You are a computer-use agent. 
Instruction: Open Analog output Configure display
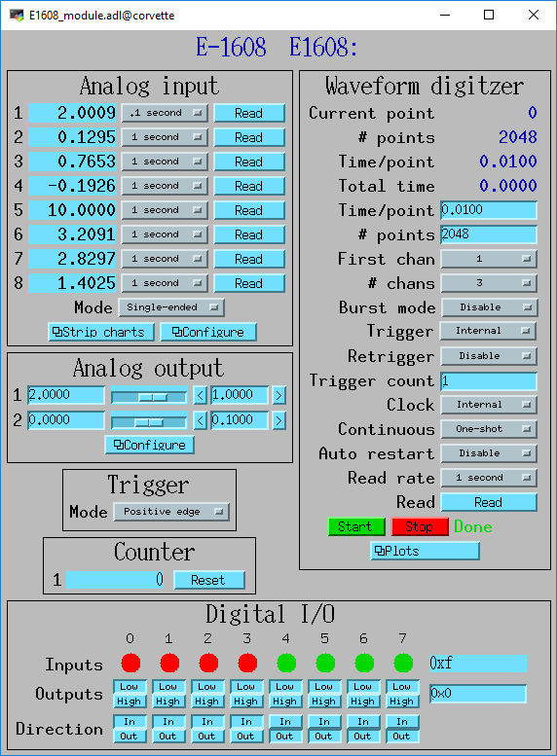(150, 445)
